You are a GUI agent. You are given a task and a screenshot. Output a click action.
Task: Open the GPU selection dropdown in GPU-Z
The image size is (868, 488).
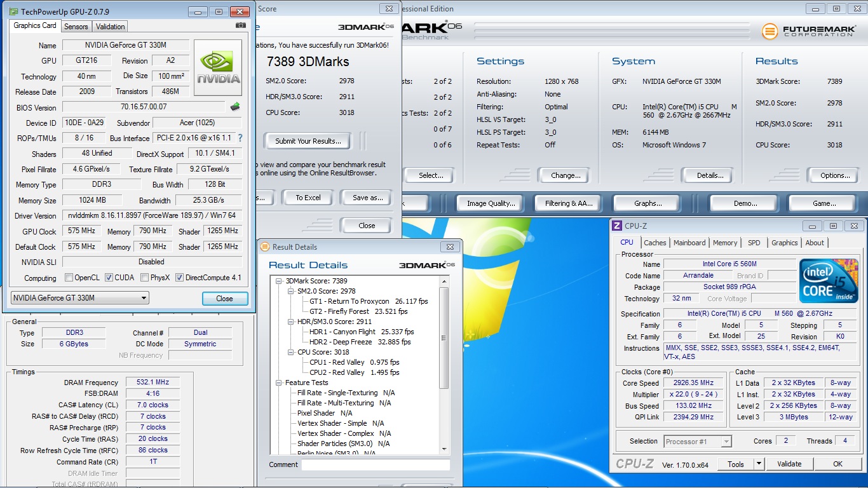80,298
